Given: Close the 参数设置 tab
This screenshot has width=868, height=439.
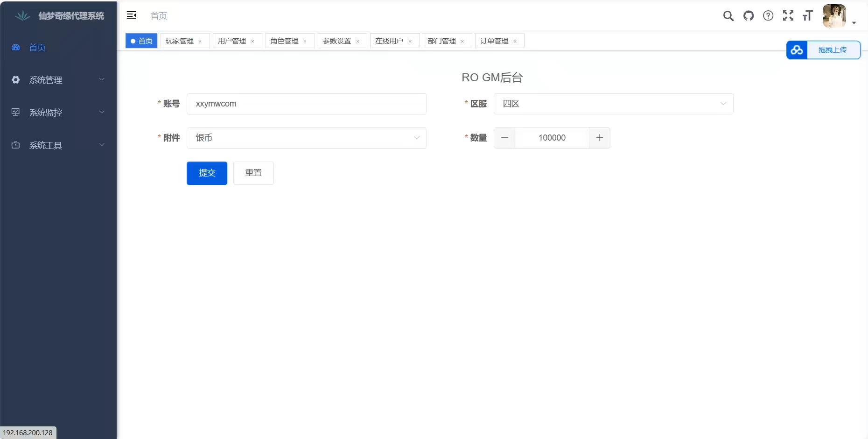Looking at the screenshot, I should (x=358, y=42).
